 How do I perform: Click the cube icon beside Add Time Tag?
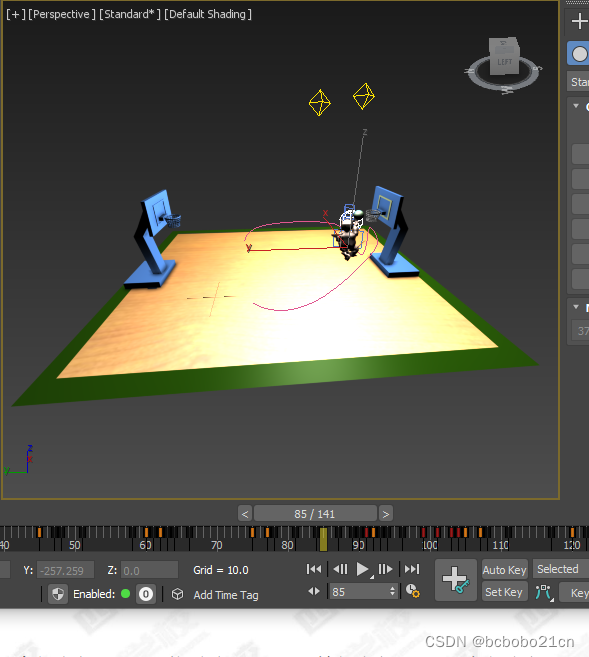click(x=177, y=594)
